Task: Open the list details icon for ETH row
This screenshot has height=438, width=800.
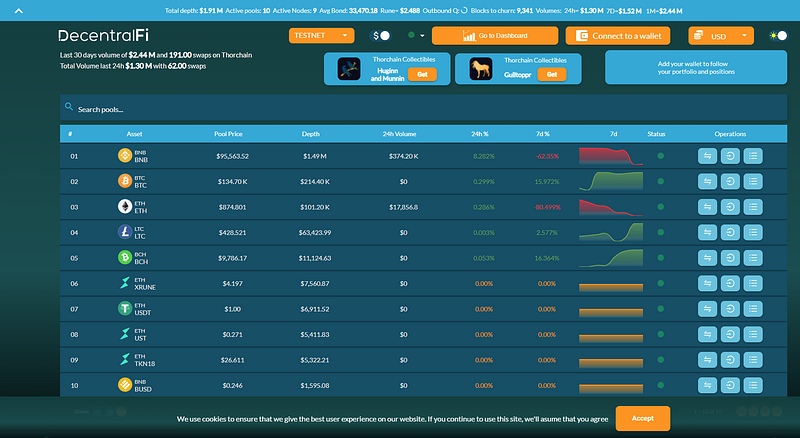Action: click(753, 207)
